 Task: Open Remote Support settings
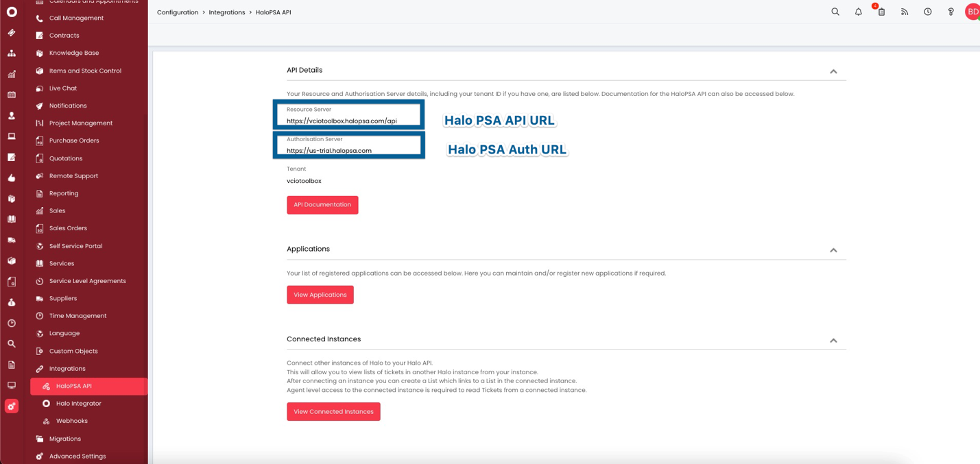tap(73, 176)
